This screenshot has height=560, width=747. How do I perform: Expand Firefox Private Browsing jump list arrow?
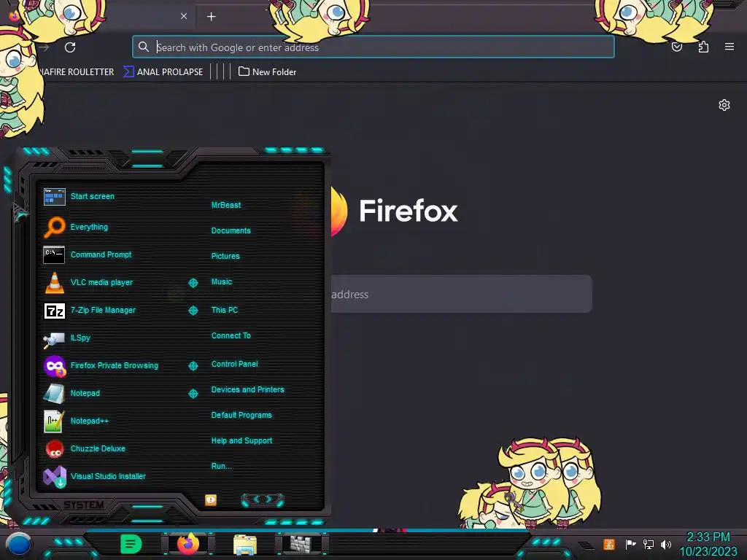click(x=193, y=366)
